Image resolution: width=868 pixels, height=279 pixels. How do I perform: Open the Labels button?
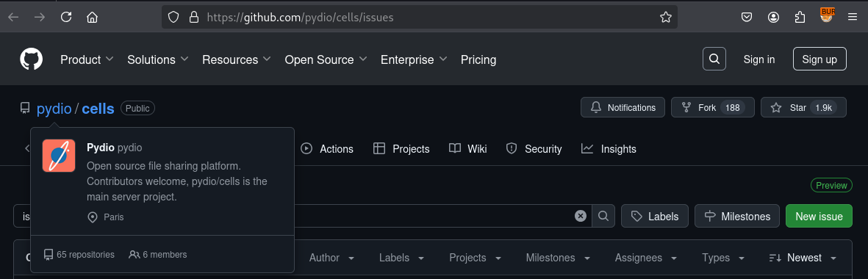pyautogui.click(x=654, y=216)
